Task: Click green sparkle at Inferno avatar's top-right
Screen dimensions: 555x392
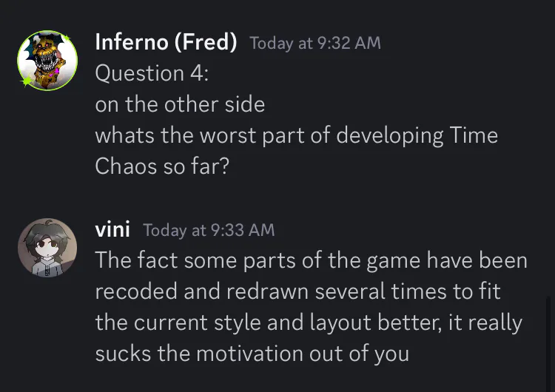Action: click(67, 38)
